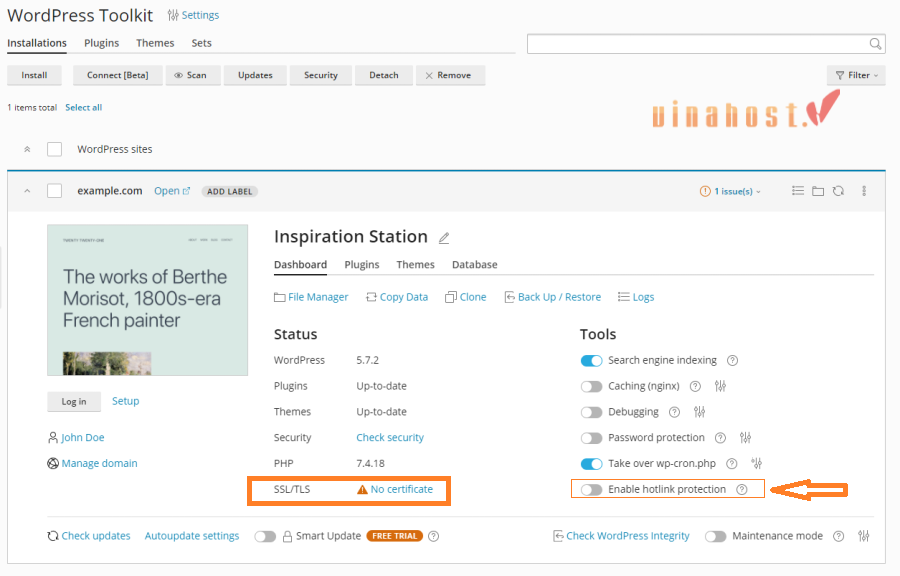Open wp-cron.php settings sliders icon
The height and width of the screenshot is (576, 900).
coord(757,464)
